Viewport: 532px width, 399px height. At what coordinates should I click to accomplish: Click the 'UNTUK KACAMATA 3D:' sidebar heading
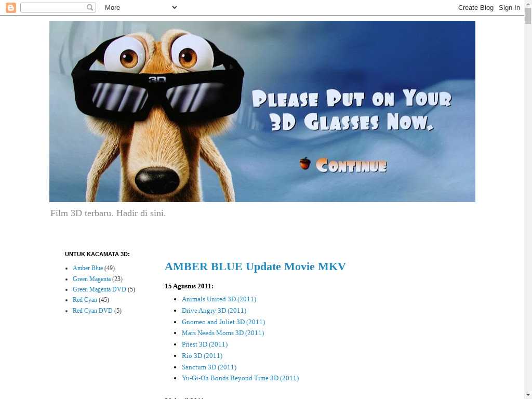[97, 254]
